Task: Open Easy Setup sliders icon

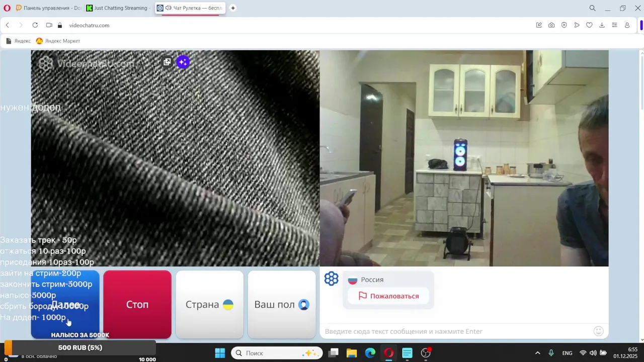Action: (x=614, y=25)
